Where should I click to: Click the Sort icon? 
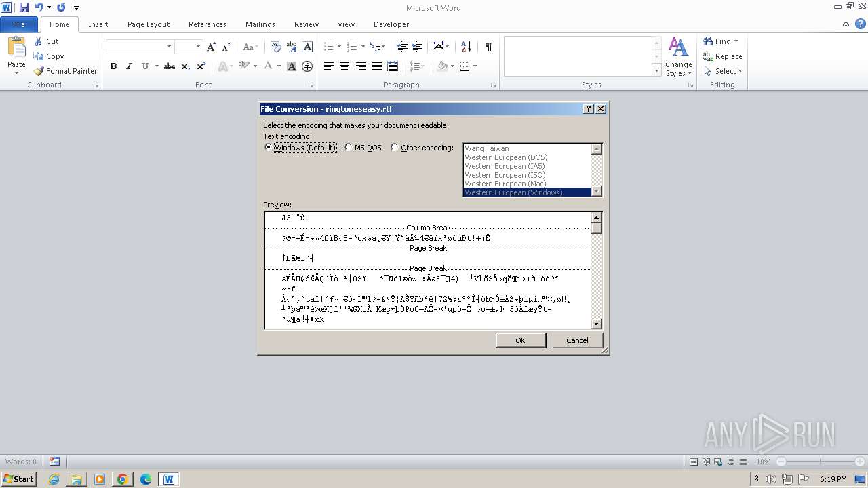[466, 47]
